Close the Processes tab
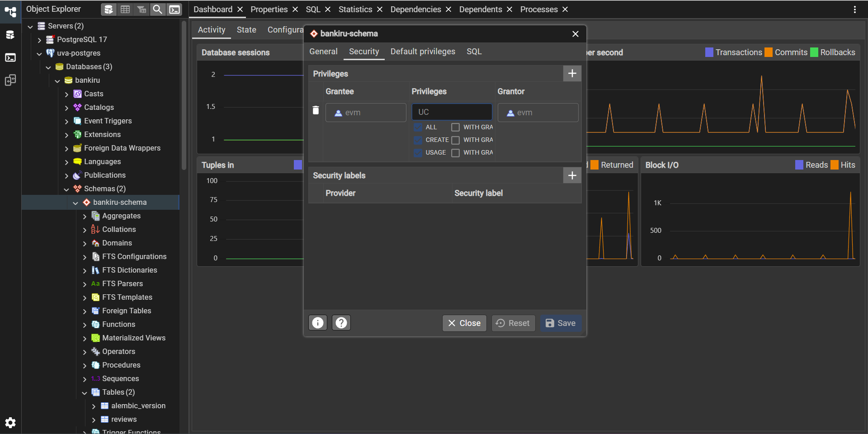This screenshot has height=434, width=868. 565,9
